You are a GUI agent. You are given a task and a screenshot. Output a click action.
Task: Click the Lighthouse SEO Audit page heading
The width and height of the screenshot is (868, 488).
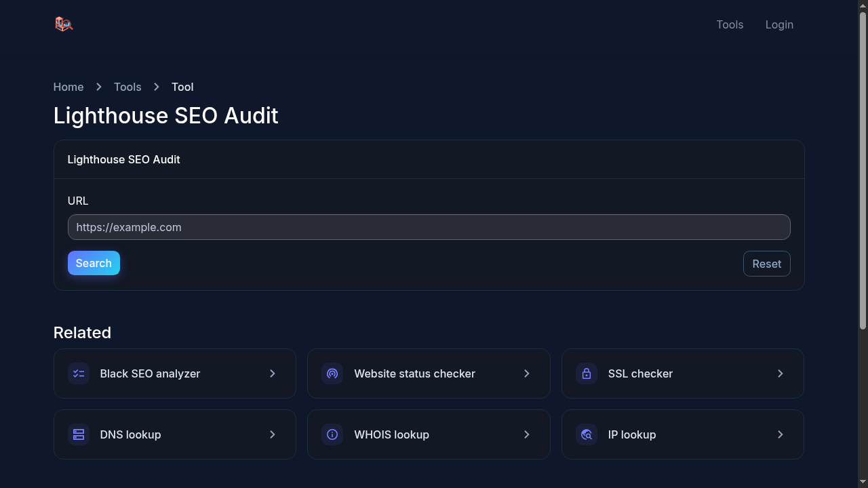tap(166, 115)
